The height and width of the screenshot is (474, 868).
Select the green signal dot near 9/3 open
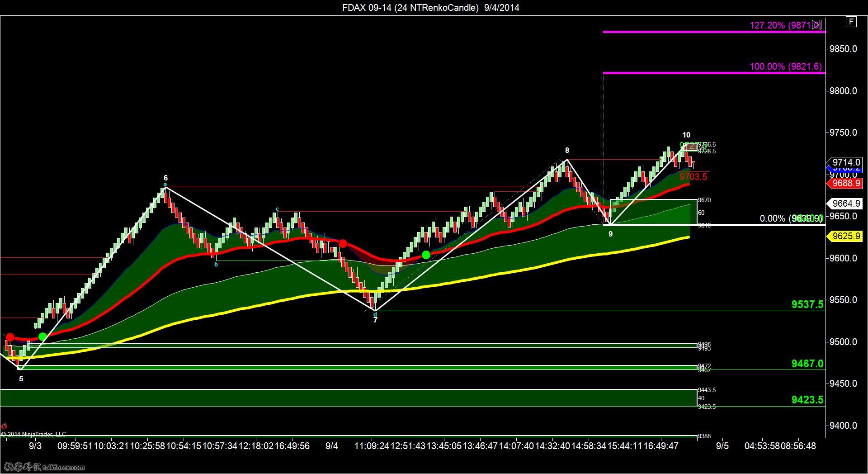click(42, 337)
